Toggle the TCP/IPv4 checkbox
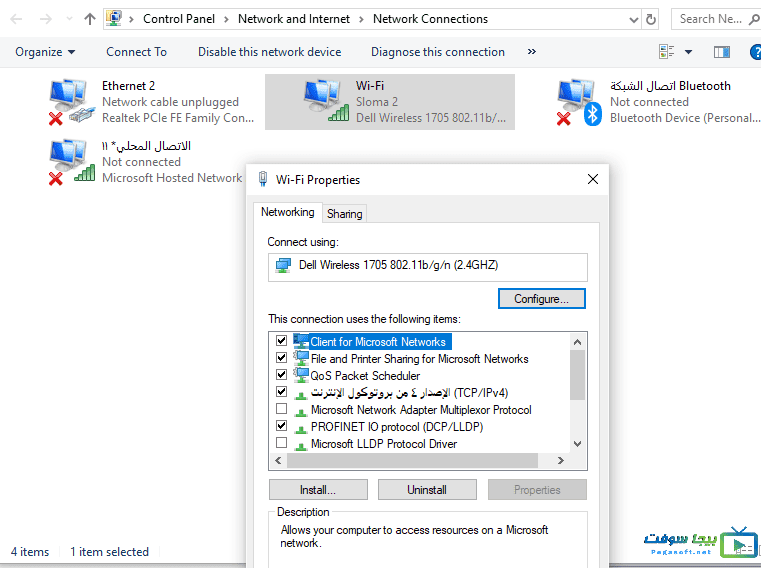Screen dimensions: 761x568 tap(281, 391)
